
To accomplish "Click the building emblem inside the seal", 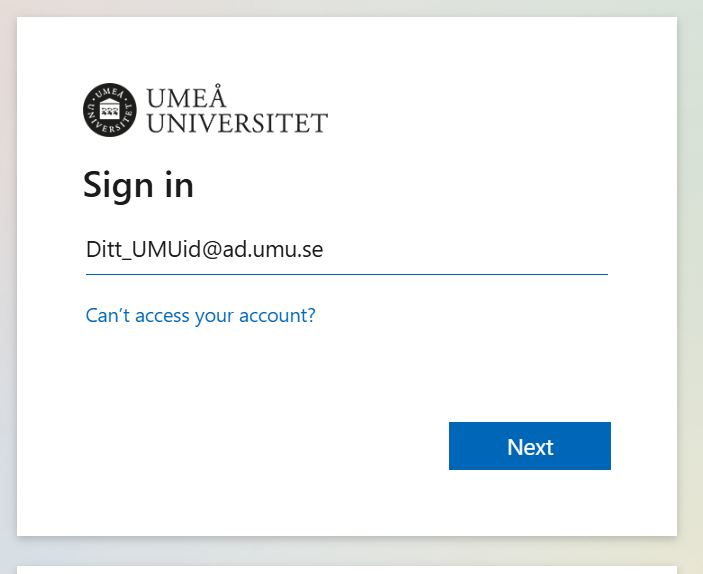I will [x=110, y=106].
